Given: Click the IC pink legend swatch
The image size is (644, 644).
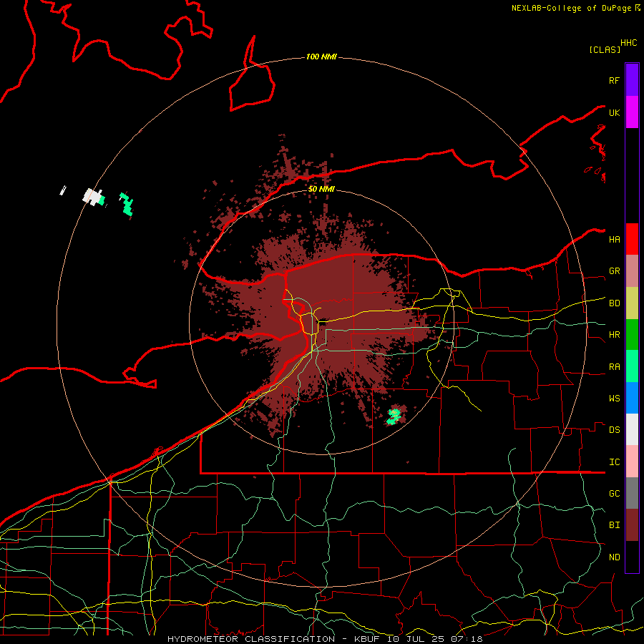Looking at the screenshot, I should [632, 462].
